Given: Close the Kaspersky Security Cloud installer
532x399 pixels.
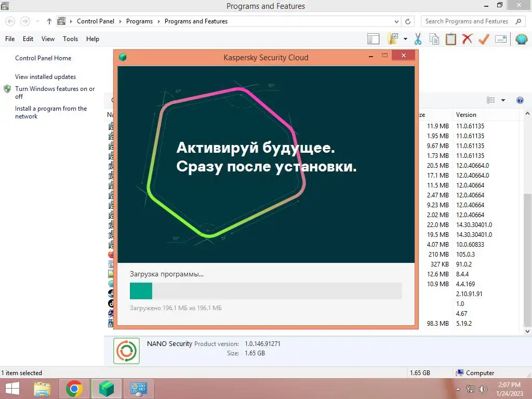Looking at the screenshot, I should pyautogui.click(x=403, y=55).
